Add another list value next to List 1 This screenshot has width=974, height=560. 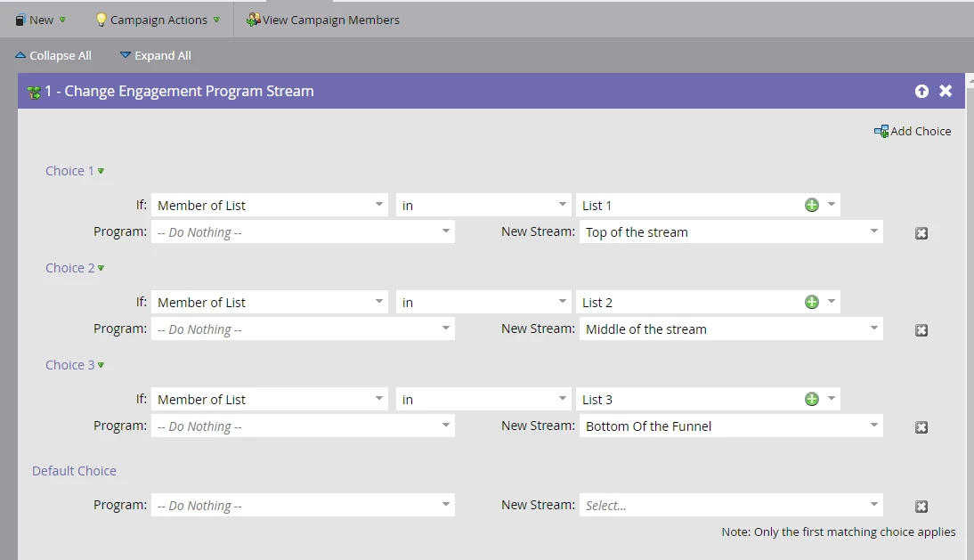[811, 205]
